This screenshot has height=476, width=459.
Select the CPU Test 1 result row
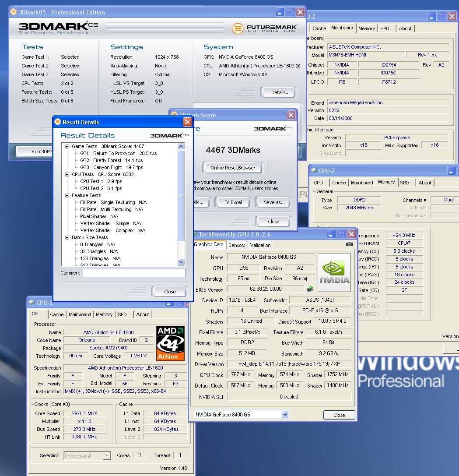click(101, 181)
